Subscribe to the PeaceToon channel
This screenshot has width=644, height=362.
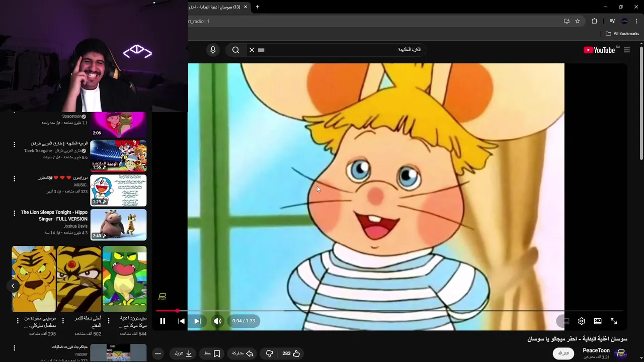click(x=563, y=353)
